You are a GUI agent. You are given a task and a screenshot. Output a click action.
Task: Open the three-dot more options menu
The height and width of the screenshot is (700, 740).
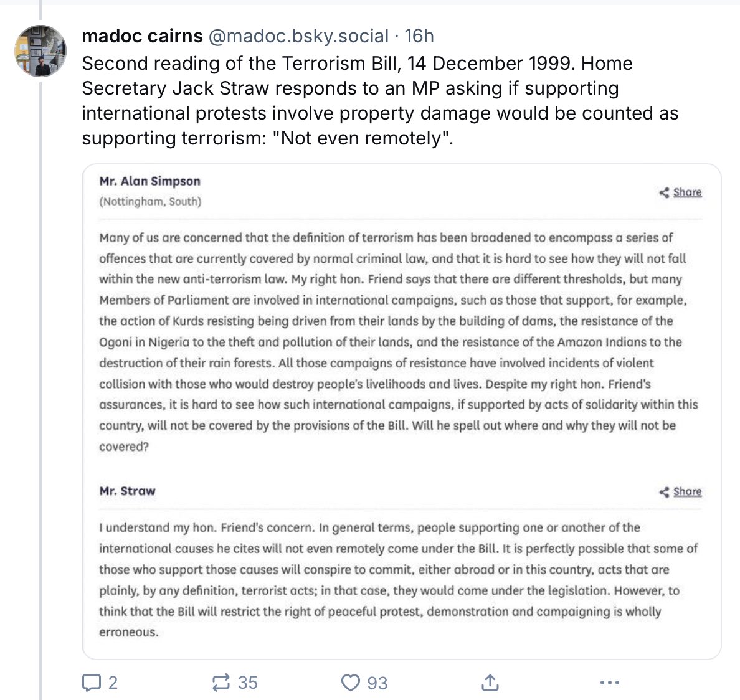(x=610, y=682)
